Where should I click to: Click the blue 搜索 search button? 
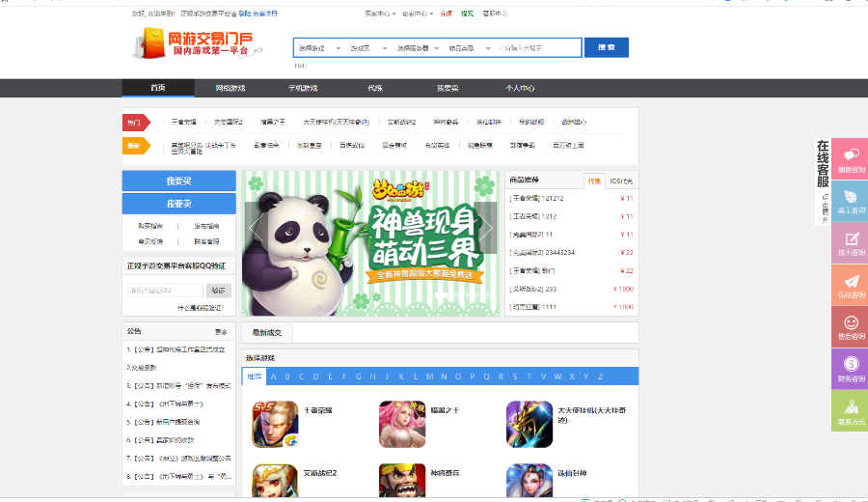pos(607,47)
